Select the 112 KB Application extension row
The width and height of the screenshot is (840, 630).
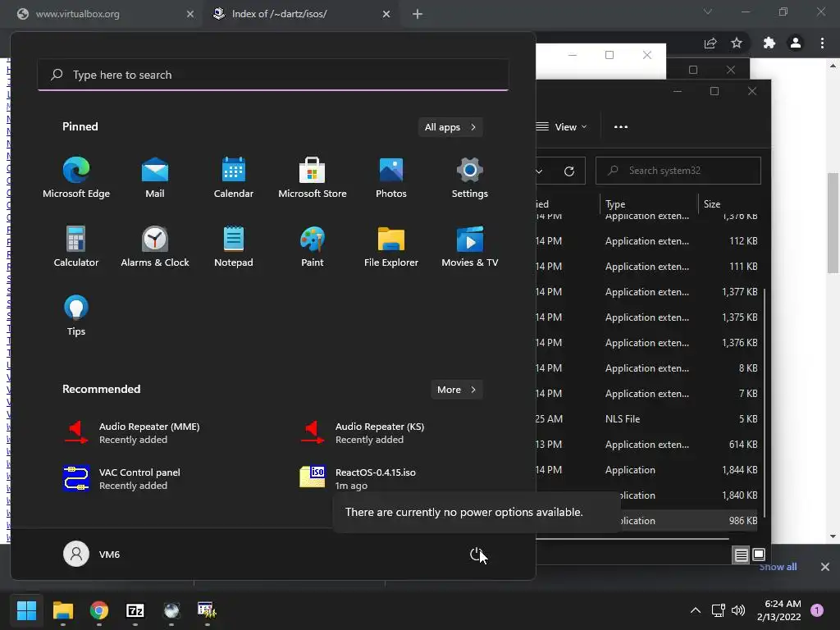point(647,241)
